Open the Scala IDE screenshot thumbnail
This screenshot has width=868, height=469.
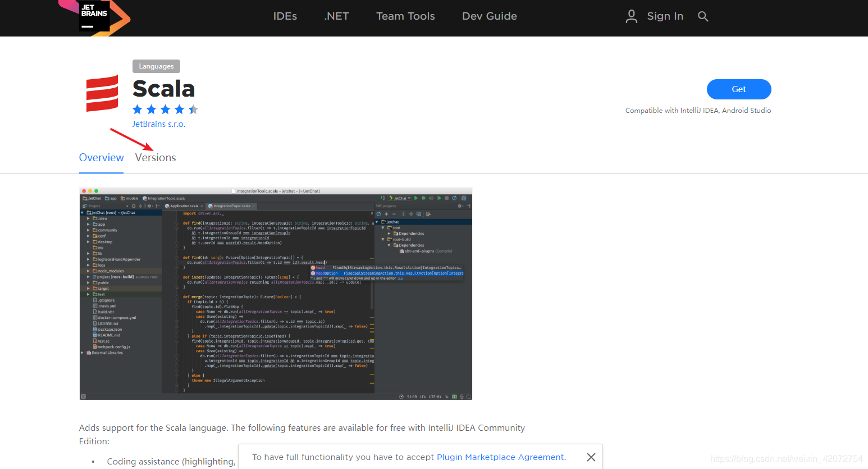(x=276, y=294)
